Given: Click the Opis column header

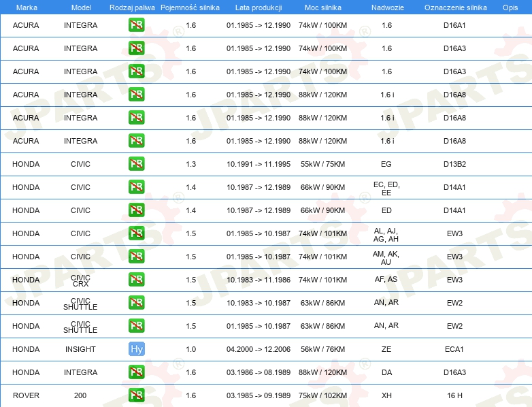Looking at the screenshot, I should (x=510, y=7).
